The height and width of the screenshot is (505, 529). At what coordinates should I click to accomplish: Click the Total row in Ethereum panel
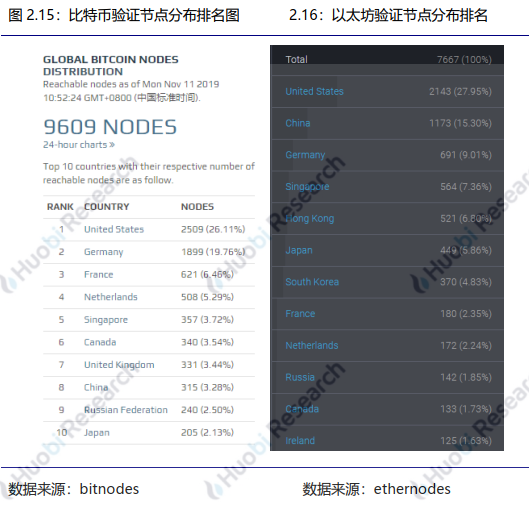pyautogui.click(x=387, y=60)
